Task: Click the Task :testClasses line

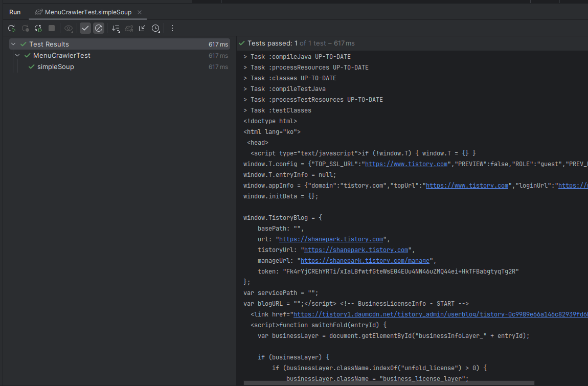Action: [277, 110]
